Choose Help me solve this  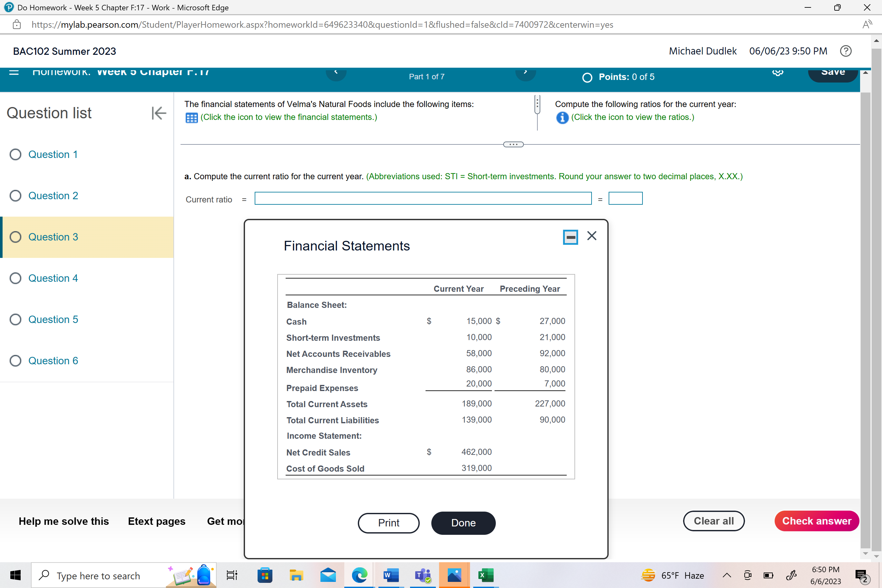point(64,521)
